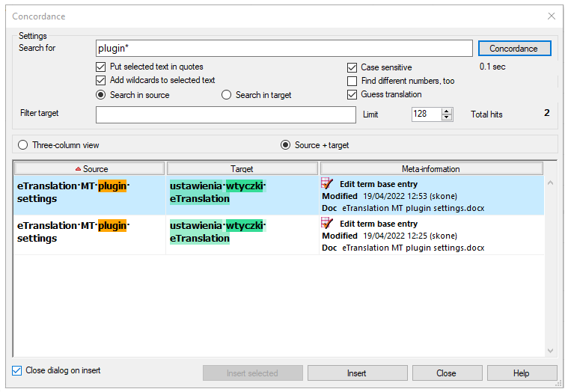This screenshot has width=568, height=392.
Task: Click the Limit number field showing 128
Action: (x=427, y=114)
